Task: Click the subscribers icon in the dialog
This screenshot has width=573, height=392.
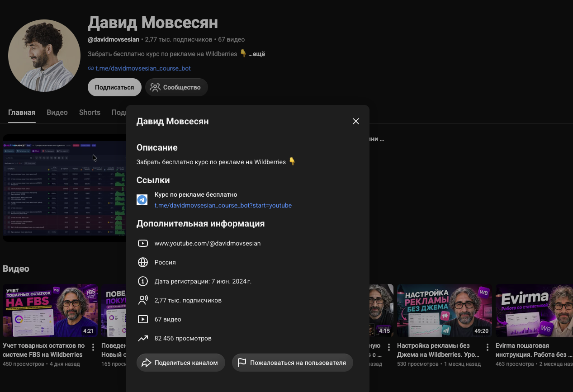Action: point(143,300)
